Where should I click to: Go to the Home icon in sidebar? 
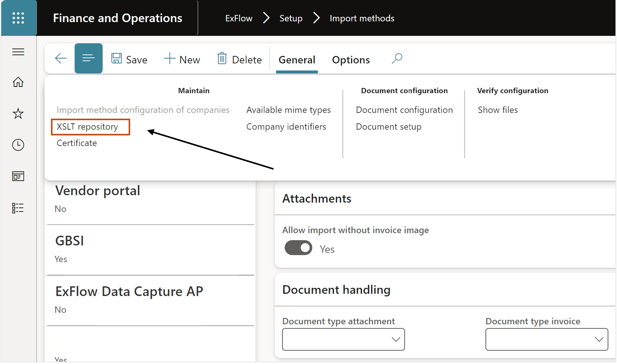[x=18, y=82]
